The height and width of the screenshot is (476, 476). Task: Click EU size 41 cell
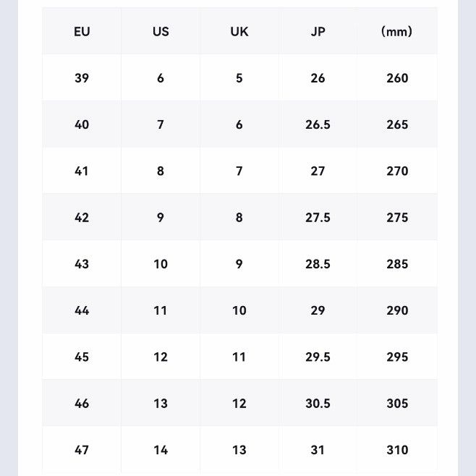82,171
